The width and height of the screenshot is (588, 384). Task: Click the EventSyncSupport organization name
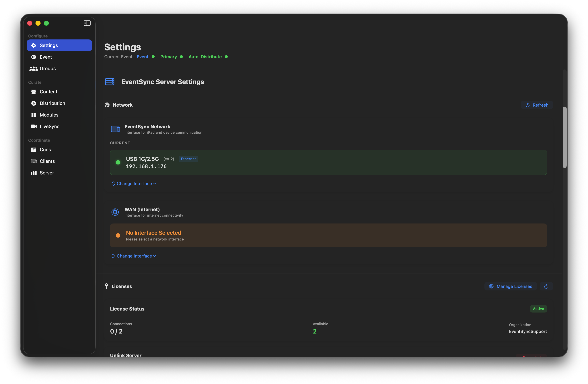pyautogui.click(x=528, y=331)
